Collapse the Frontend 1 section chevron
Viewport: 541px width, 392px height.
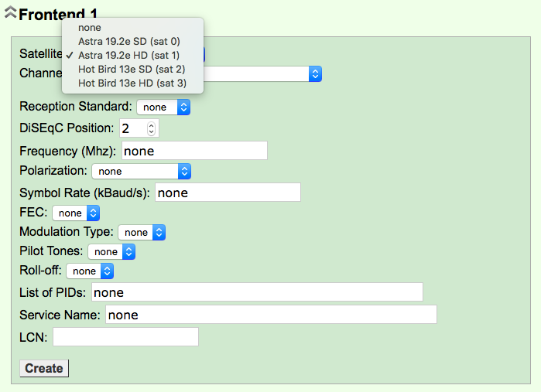(11, 12)
